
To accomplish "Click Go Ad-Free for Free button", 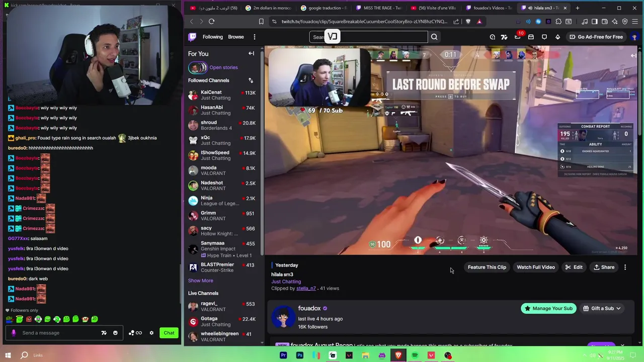I will [596, 37].
